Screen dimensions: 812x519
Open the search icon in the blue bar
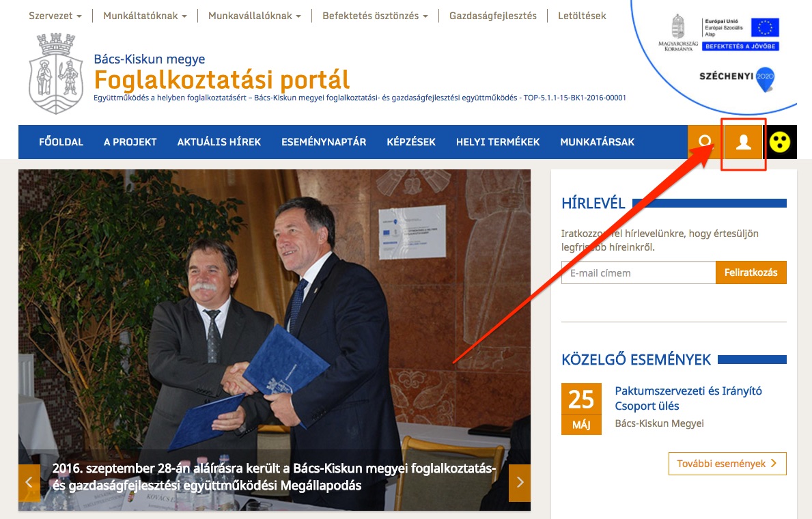coord(704,142)
